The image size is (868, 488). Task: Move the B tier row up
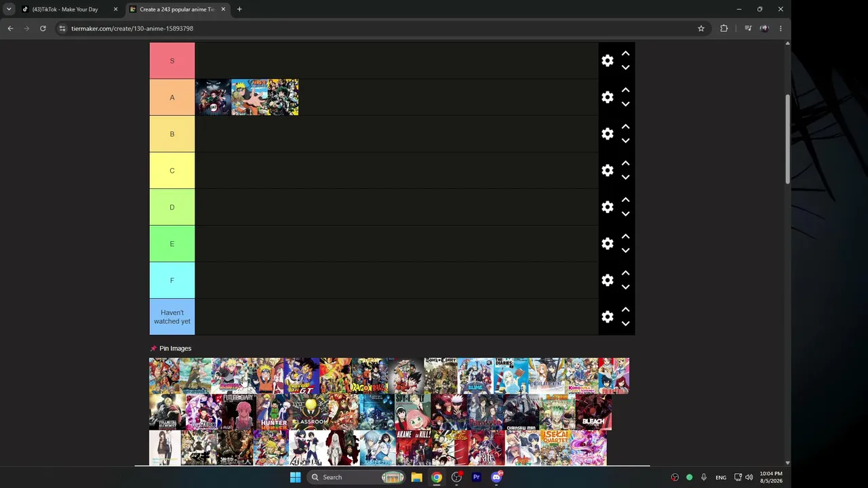coord(625,127)
